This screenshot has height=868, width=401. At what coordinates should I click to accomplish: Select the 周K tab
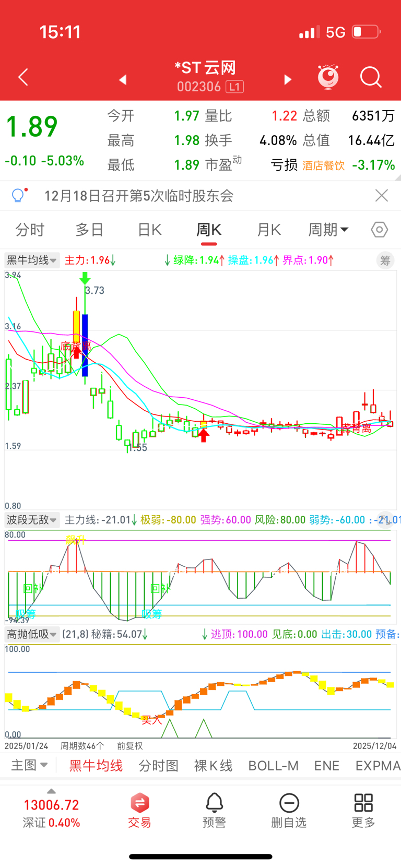click(x=209, y=230)
